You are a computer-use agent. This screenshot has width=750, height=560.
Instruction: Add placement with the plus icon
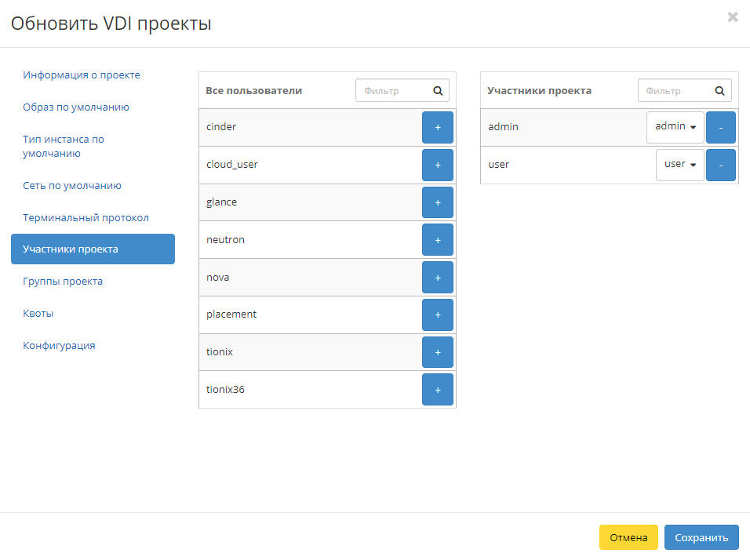[x=438, y=315]
